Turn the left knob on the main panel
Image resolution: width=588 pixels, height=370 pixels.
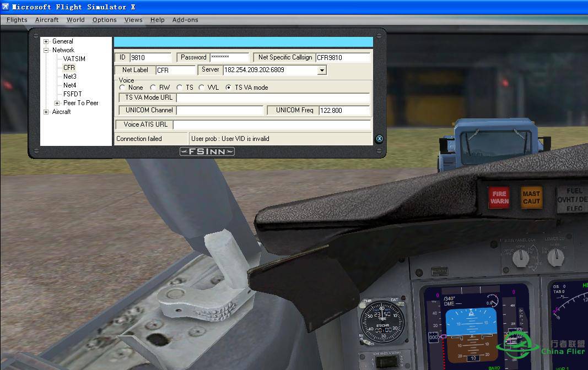[521, 257]
